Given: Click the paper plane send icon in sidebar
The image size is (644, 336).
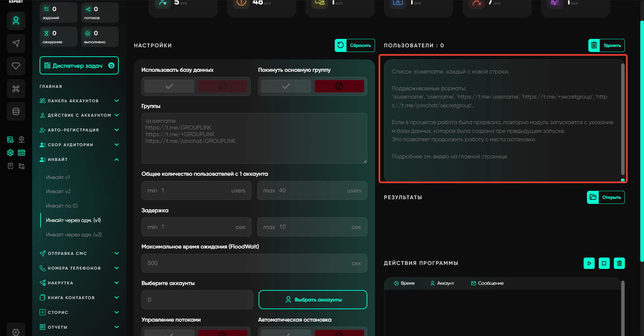Looking at the screenshot, I should tap(16, 43).
